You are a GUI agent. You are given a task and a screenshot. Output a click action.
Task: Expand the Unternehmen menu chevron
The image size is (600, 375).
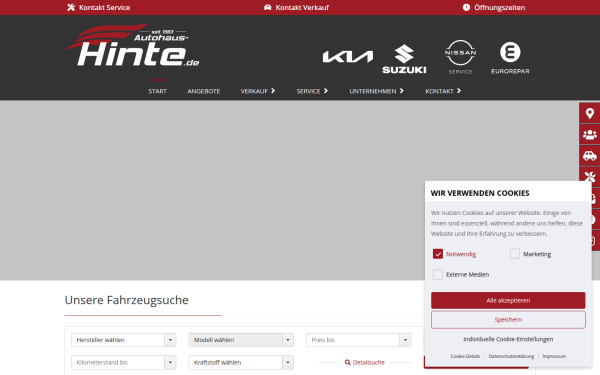click(x=401, y=91)
